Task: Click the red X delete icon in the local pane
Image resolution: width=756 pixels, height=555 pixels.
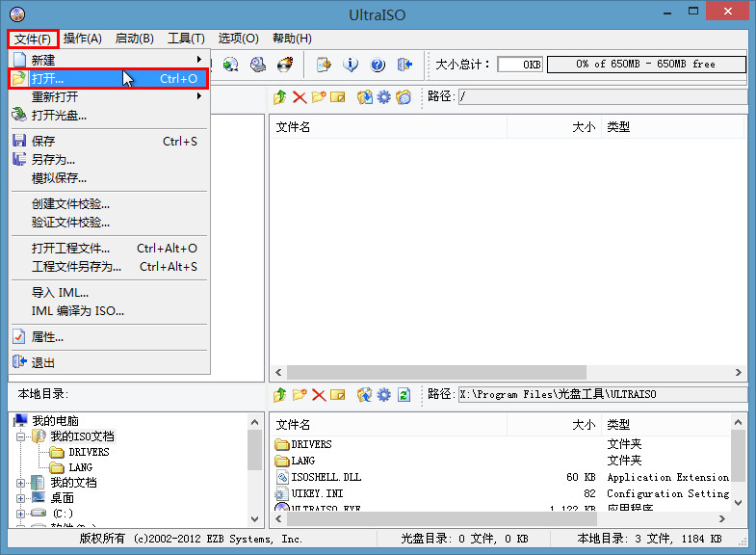Action: pyautogui.click(x=319, y=395)
